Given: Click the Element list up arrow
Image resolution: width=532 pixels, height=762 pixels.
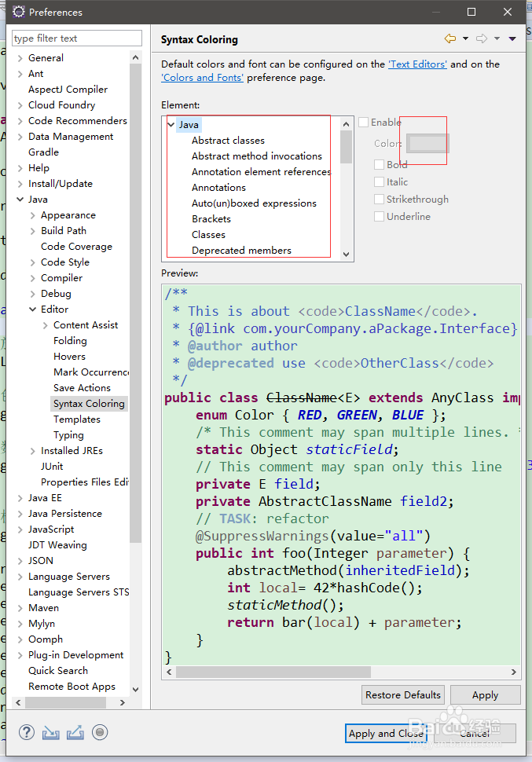Looking at the screenshot, I should (347, 124).
